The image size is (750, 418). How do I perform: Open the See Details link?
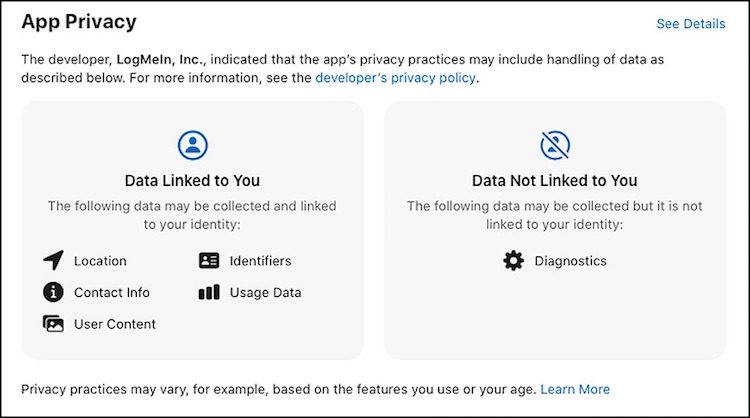(x=691, y=24)
